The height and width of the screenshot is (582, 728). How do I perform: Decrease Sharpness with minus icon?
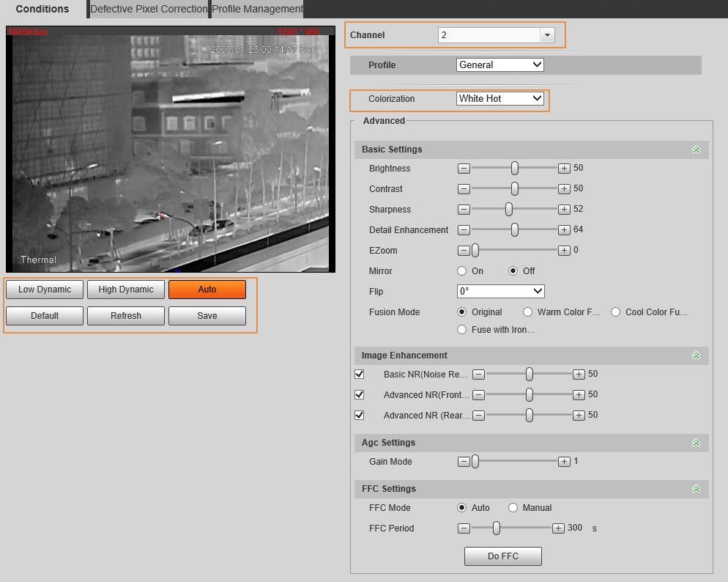click(464, 209)
